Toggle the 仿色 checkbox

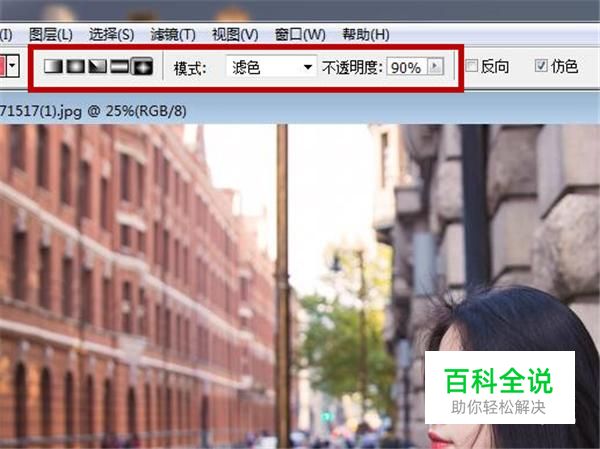pyautogui.click(x=541, y=66)
